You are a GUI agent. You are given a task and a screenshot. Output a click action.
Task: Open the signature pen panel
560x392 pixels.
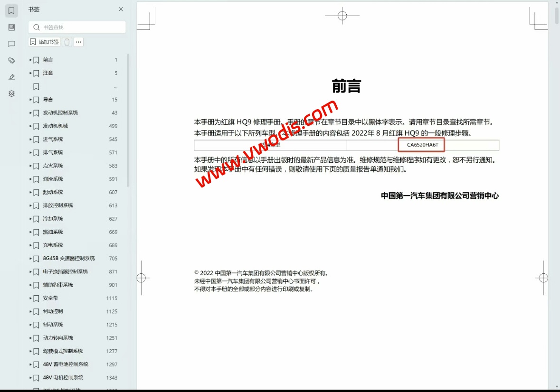[x=11, y=77]
